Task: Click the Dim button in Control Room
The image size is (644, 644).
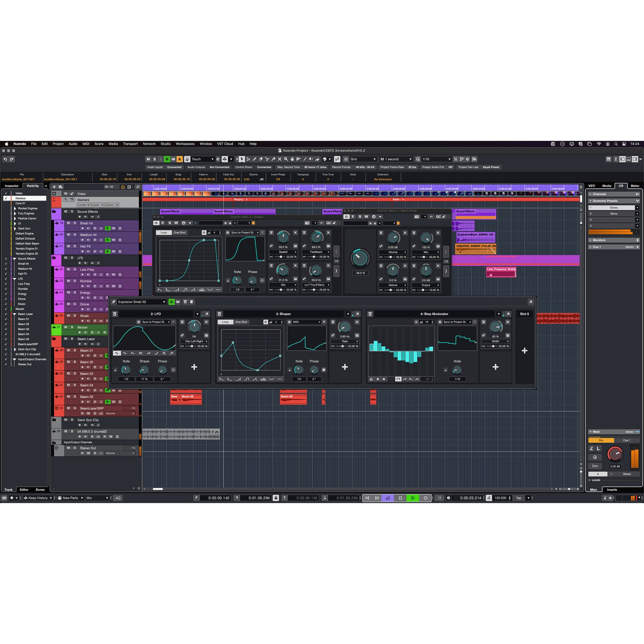Action: click(x=595, y=466)
